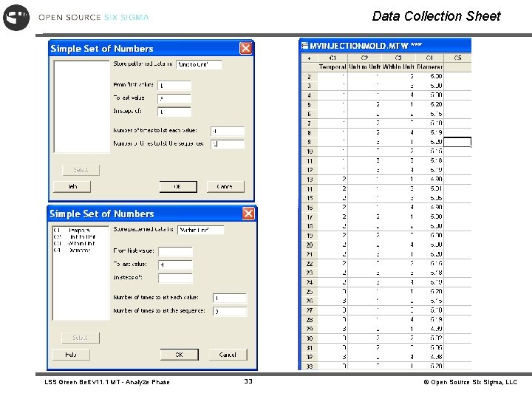Screen dimensions: 532x399
Task: Click page number 33 in the footer
Action: point(248,381)
